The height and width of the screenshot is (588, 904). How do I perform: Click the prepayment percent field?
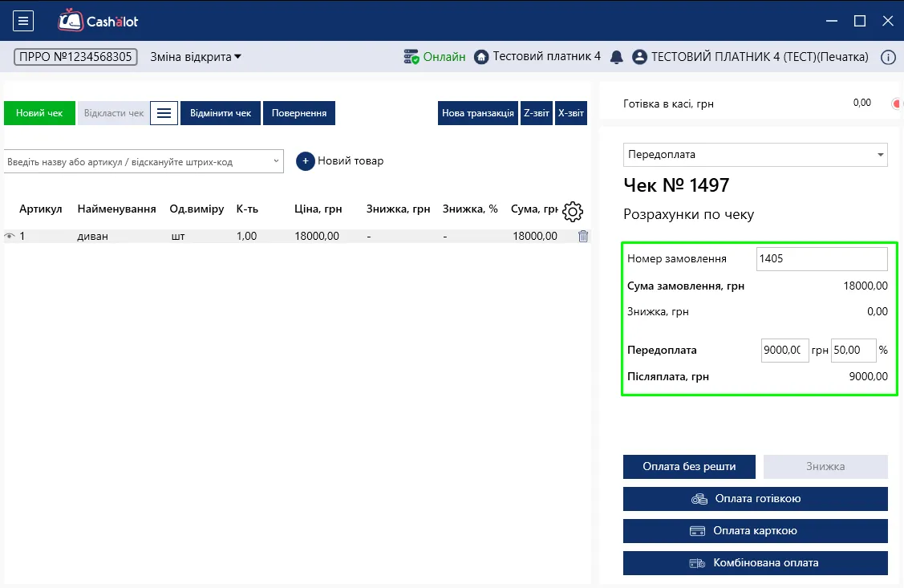pyautogui.click(x=853, y=351)
